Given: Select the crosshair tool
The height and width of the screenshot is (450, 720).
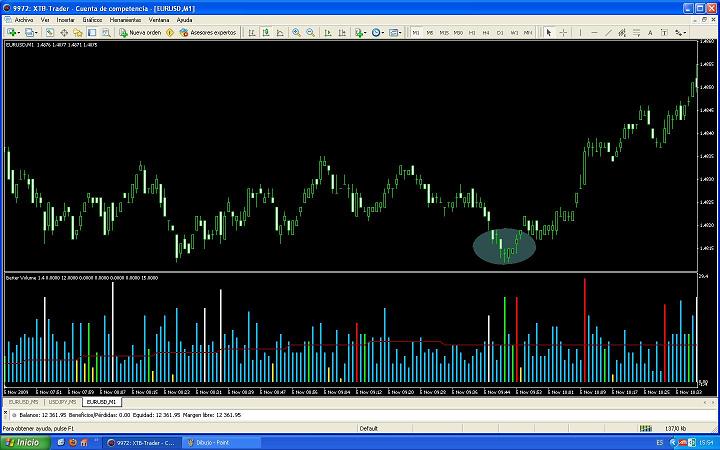Looking at the screenshot, I should 563,33.
